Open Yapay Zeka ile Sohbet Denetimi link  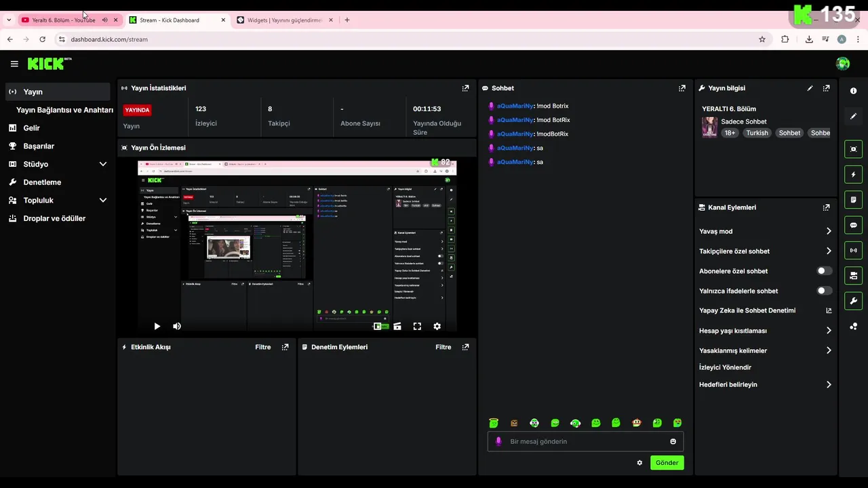pos(765,310)
